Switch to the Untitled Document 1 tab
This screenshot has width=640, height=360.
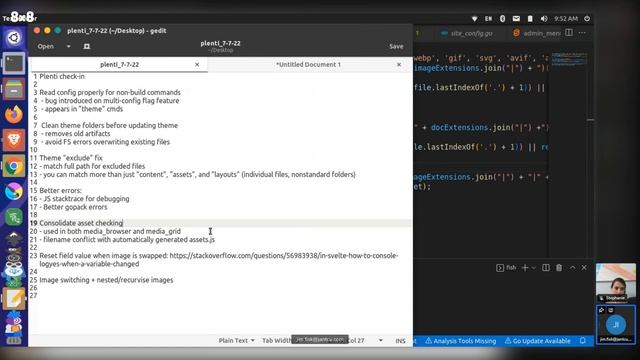pos(308,64)
